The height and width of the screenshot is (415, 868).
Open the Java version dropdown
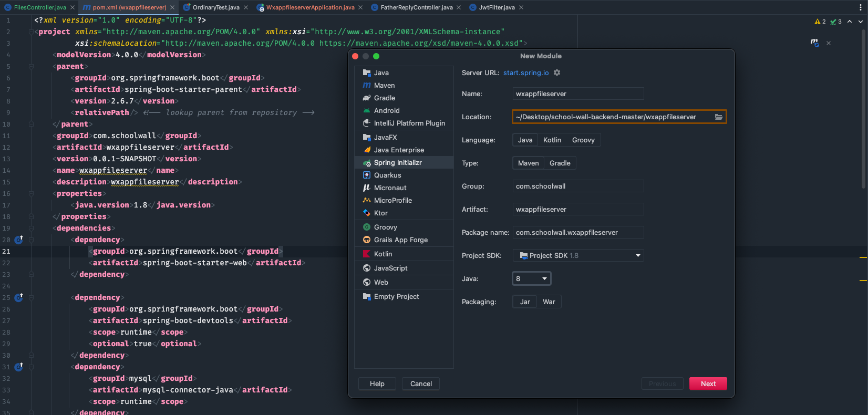(532, 278)
